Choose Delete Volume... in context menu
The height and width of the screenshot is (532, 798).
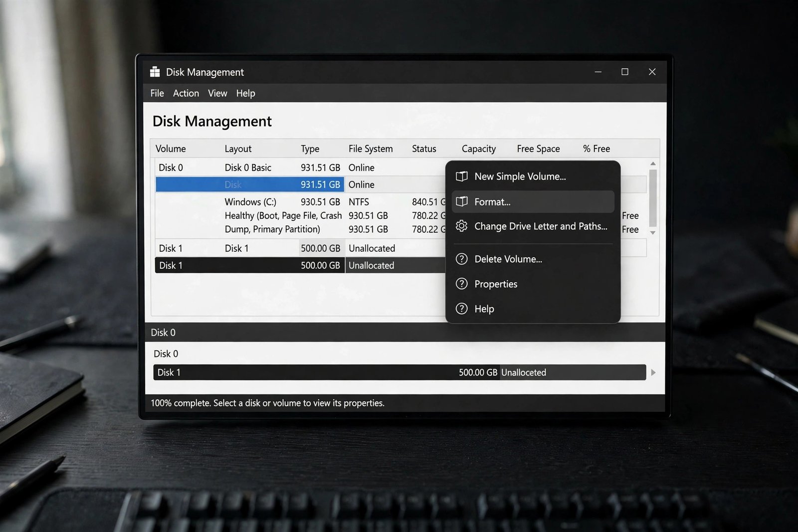pyautogui.click(x=533, y=259)
